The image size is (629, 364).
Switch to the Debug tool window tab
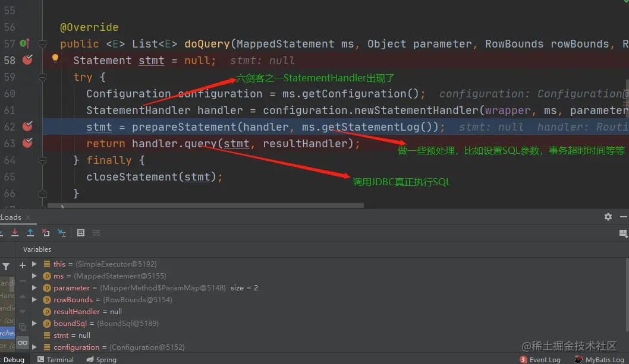12,360
